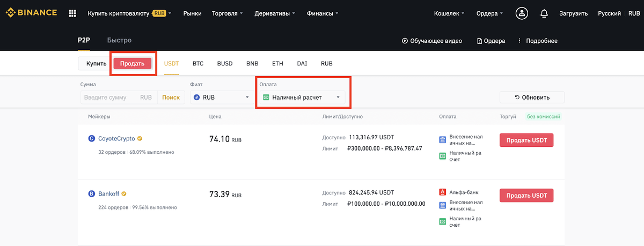
Task: Switch to Продать mode
Action: coord(132,63)
